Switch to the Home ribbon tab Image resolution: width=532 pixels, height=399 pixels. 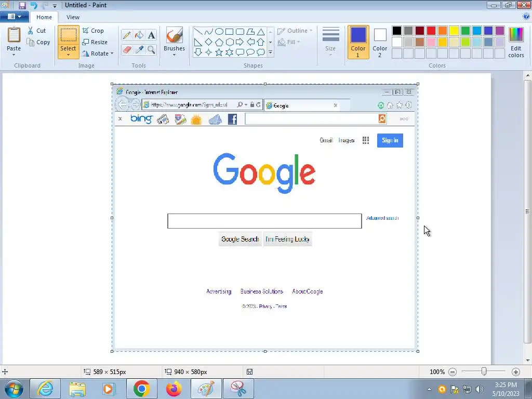point(44,17)
